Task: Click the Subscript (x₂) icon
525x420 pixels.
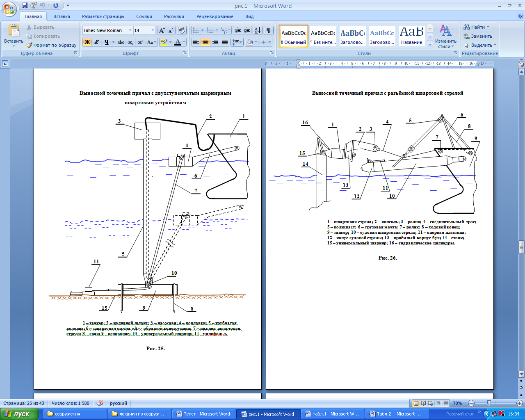Action: coord(131,42)
